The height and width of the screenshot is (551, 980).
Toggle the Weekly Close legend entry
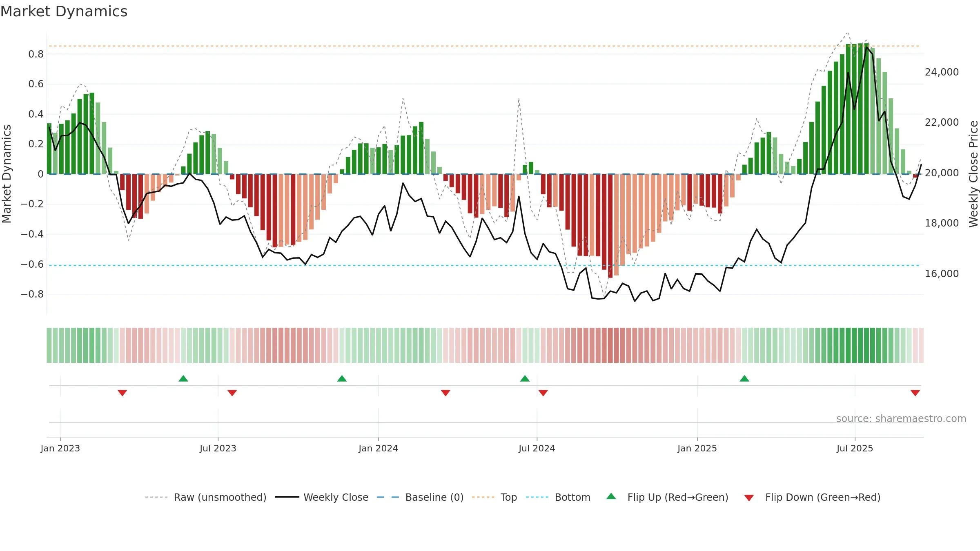tap(321, 497)
